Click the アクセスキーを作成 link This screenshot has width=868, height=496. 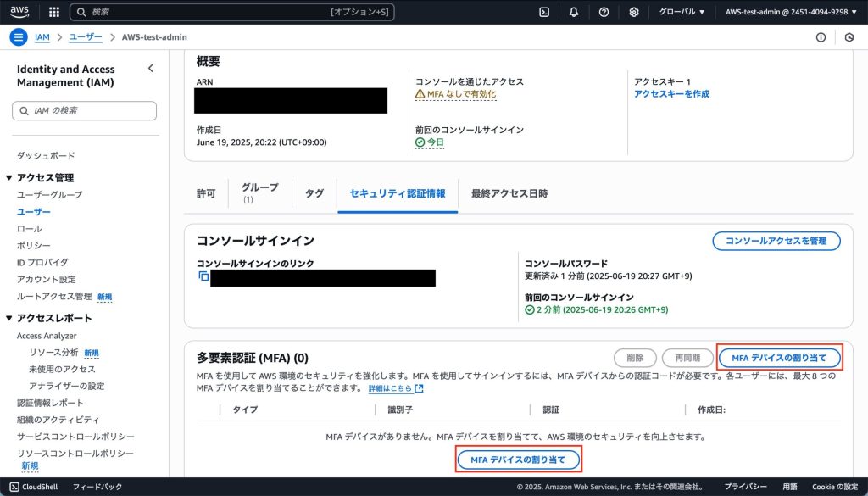(x=671, y=94)
